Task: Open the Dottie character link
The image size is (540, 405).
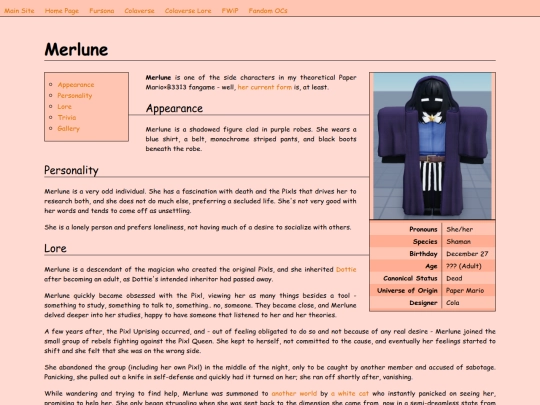Action: click(346, 269)
